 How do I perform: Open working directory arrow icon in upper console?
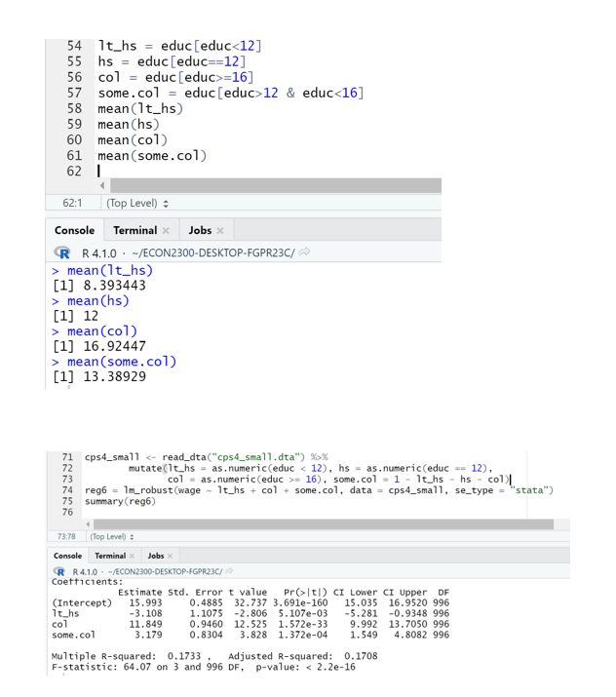click(304, 252)
